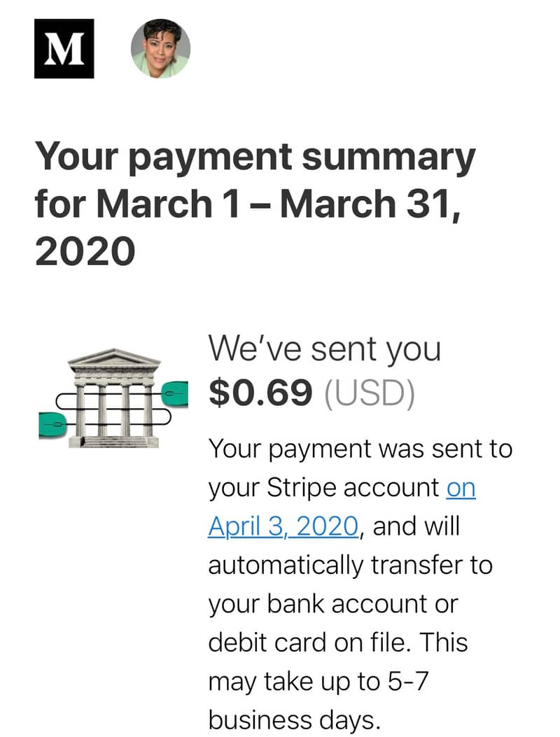Image resolution: width=560 pixels, height=737 pixels.
Task: Click the underlined "on" link word
Action: pyautogui.click(x=461, y=489)
